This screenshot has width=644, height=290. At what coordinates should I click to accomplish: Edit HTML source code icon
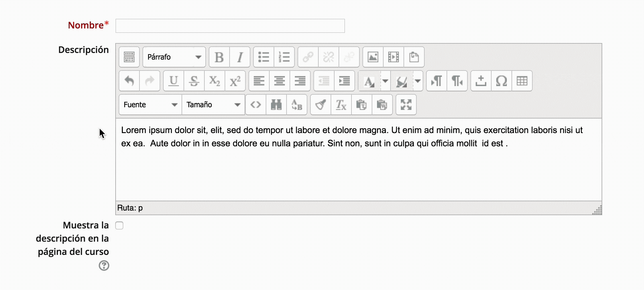point(255,105)
